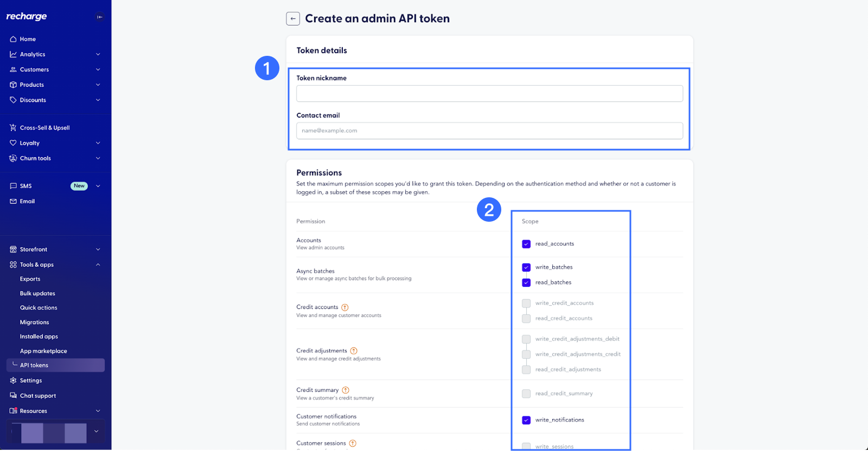Click the info icon beside Credit summary
868x451 pixels.
346,390
